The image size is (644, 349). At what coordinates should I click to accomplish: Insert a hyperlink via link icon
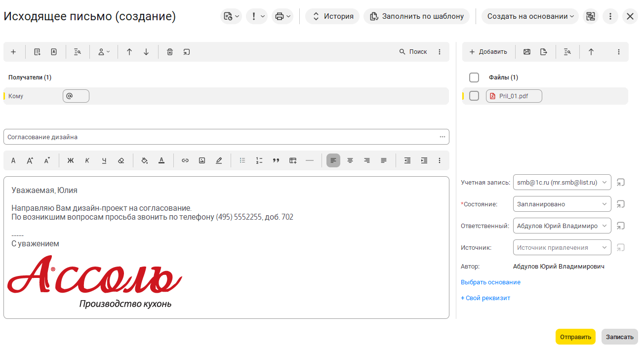185,160
